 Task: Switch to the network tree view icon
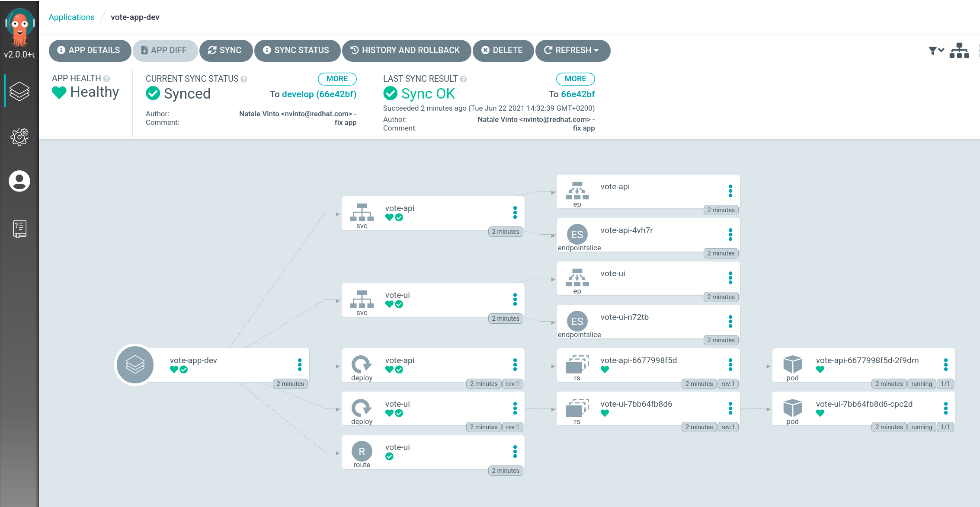point(959,51)
